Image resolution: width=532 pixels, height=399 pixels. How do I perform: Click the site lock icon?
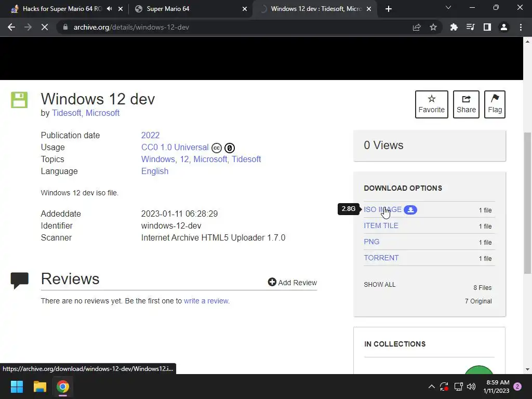point(65,27)
